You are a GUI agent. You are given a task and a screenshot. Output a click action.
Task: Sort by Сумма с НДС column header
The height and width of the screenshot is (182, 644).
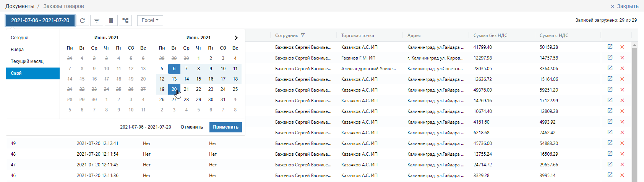(x=554, y=35)
